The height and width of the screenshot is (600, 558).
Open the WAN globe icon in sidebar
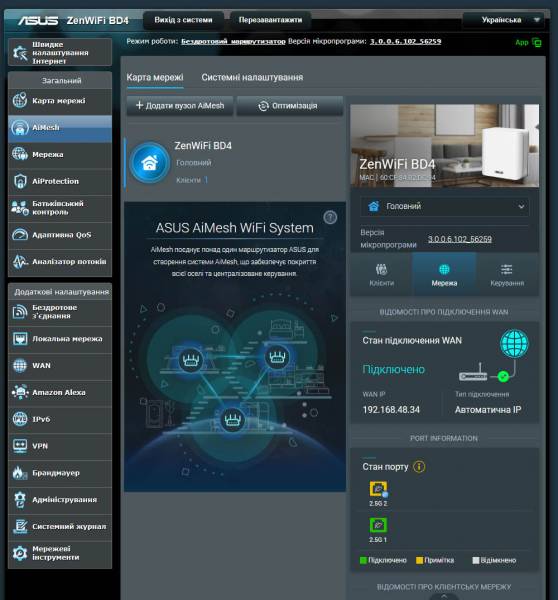[x=20, y=365]
